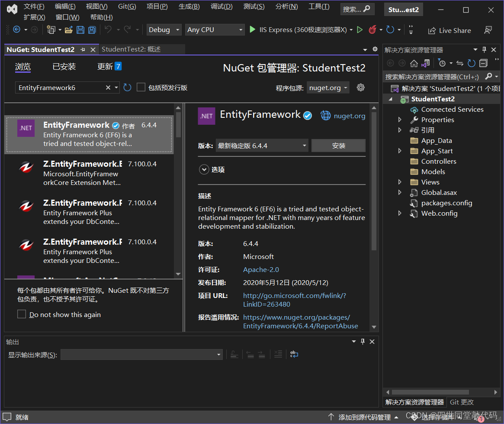Screen dimensions: 504x424
Task: Open the File menu
Action: pyautogui.click(x=34, y=6)
